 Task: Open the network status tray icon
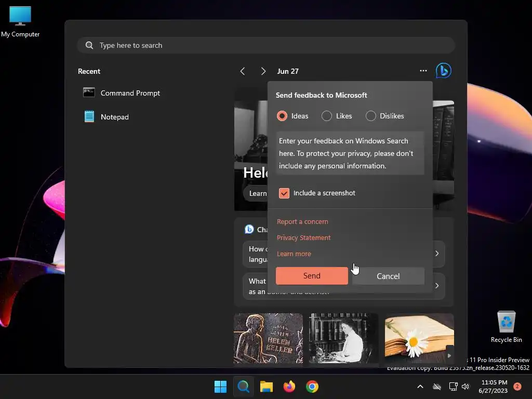point(453,387)
